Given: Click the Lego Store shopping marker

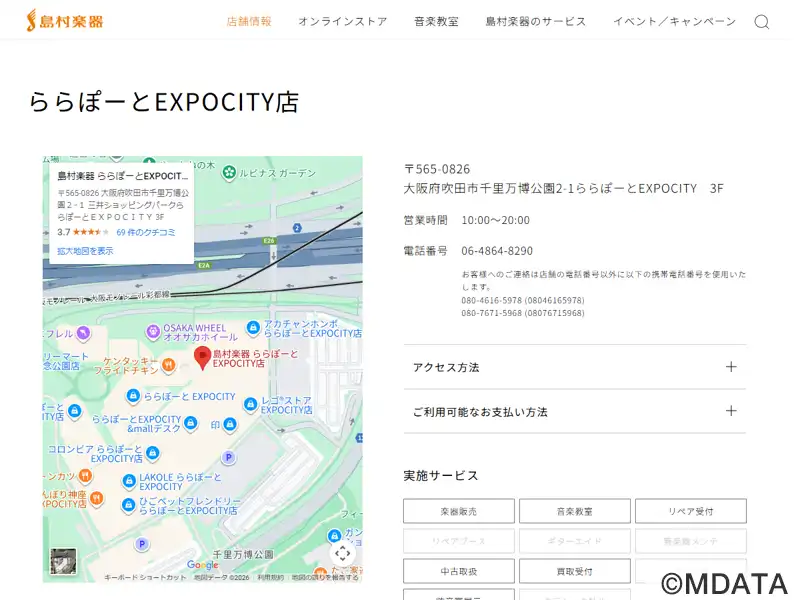Looking at the screenshot, I should pos(252,403).
